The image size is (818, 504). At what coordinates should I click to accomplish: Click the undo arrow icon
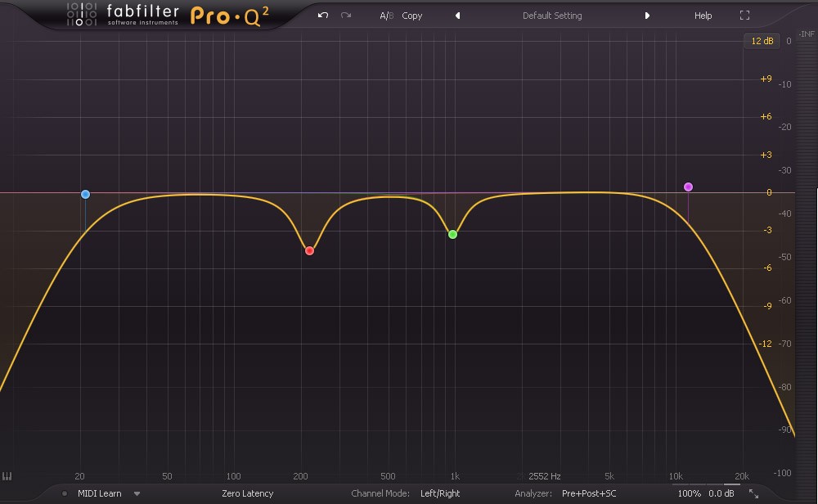pyautogui.click(x=323, y=15)
